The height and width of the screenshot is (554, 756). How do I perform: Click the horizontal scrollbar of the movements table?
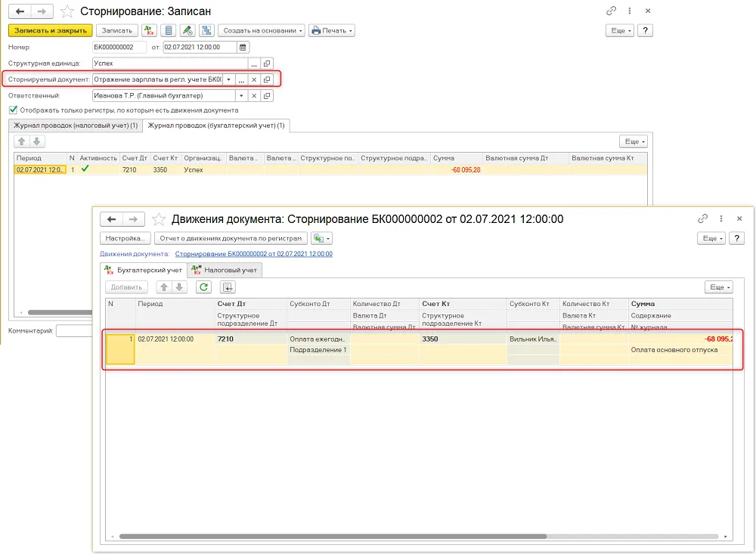[x=333, y=536]
